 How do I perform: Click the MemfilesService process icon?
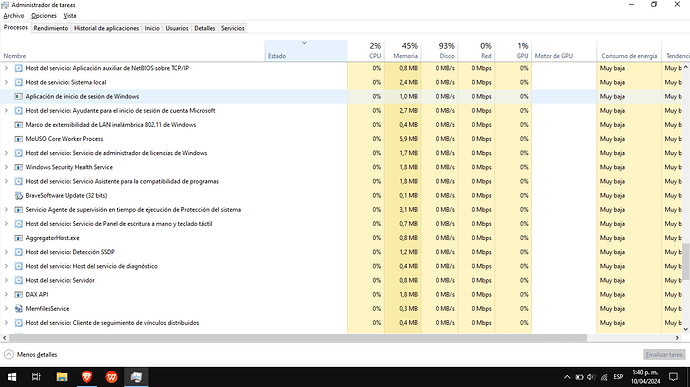tap(18, 309)
